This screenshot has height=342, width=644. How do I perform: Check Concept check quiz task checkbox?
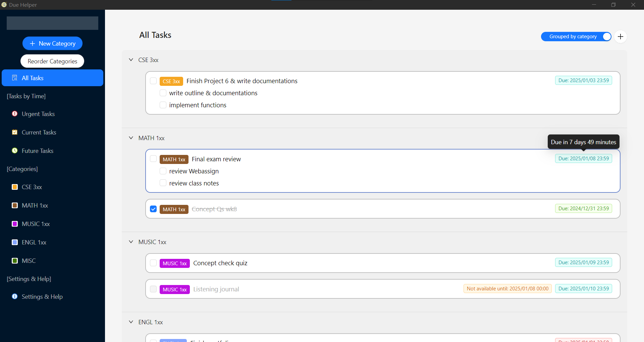[x=153, y=263]
